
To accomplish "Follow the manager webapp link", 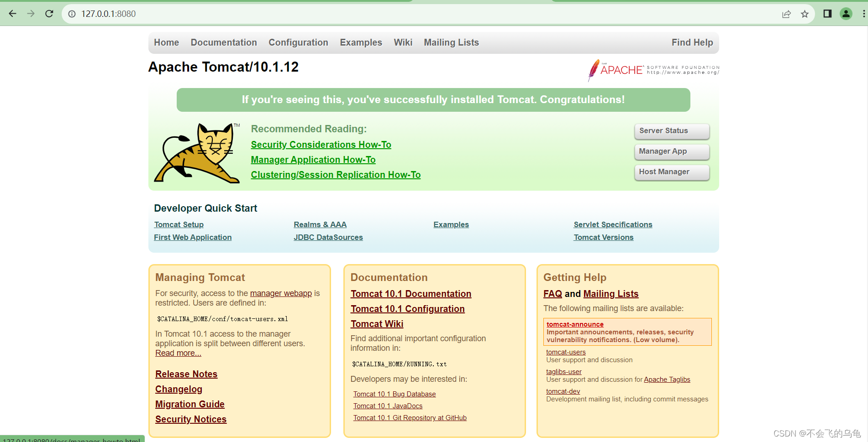I will coord(281,293).
